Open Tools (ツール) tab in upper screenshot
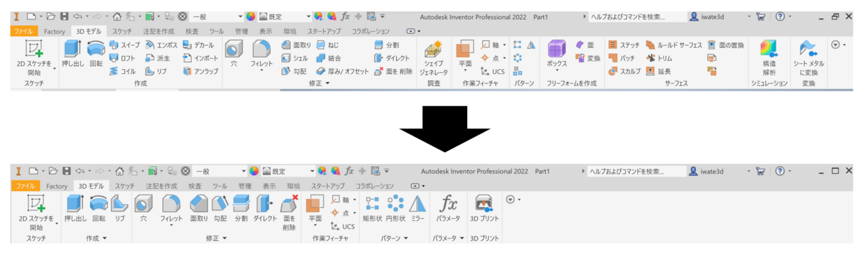The height and width of the screenshot is (259, 868). coord(216,31)
